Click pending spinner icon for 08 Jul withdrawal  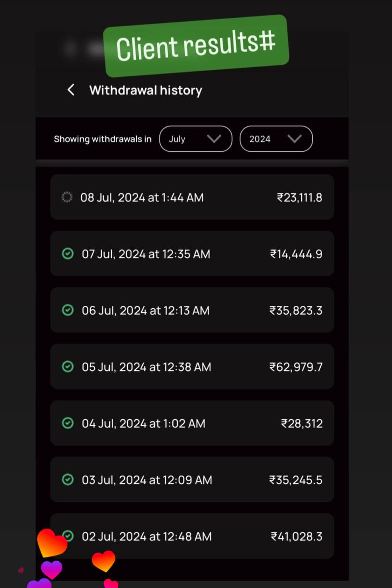point(67,197)
